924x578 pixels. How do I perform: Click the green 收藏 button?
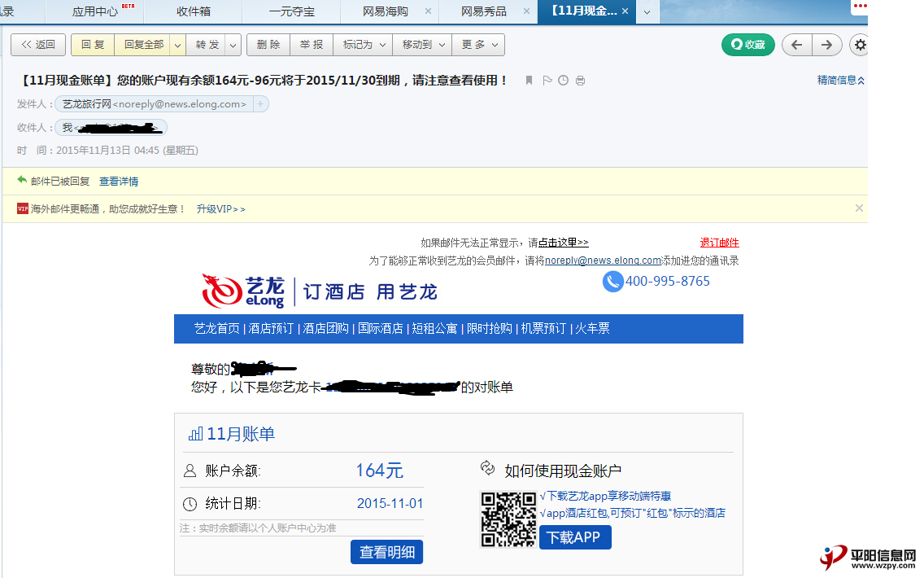(747, 45)
